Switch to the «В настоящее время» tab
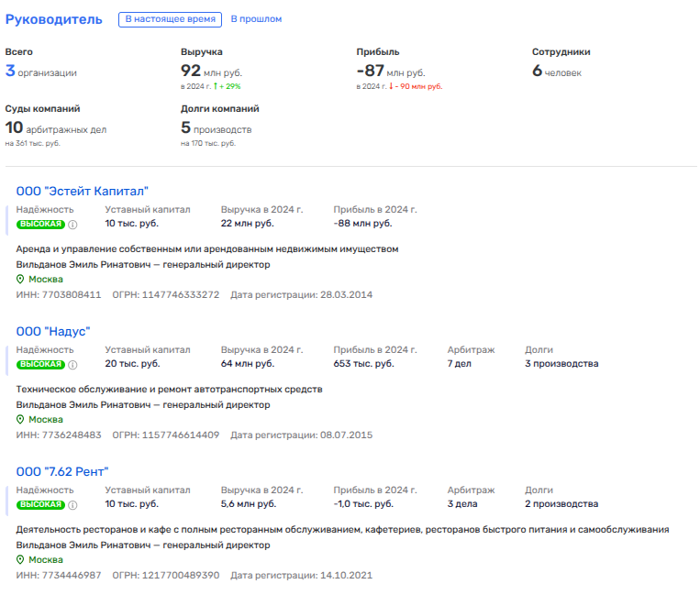The height and width of the screenshot is (595, 700). point(170,19)
